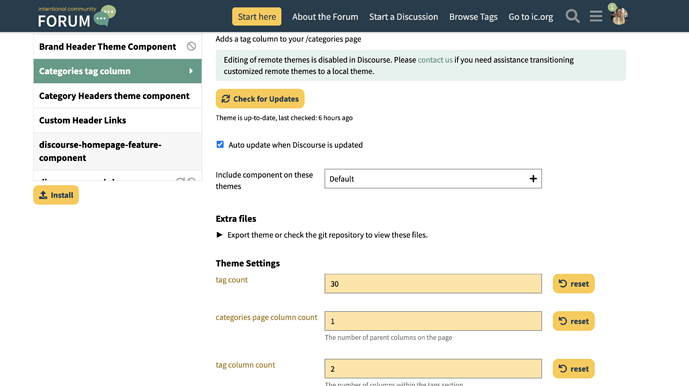Image resolution: width=689 pixels, height=386 pixels.
Task: Reset the tag column count setting
Action: click(x=573, y=368)
